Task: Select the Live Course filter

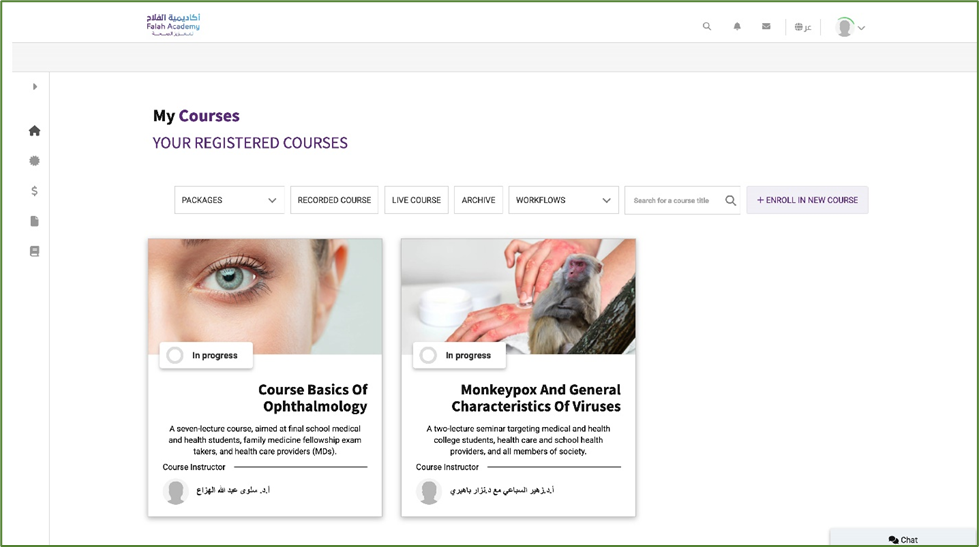Action: click(x=416, y=200)
